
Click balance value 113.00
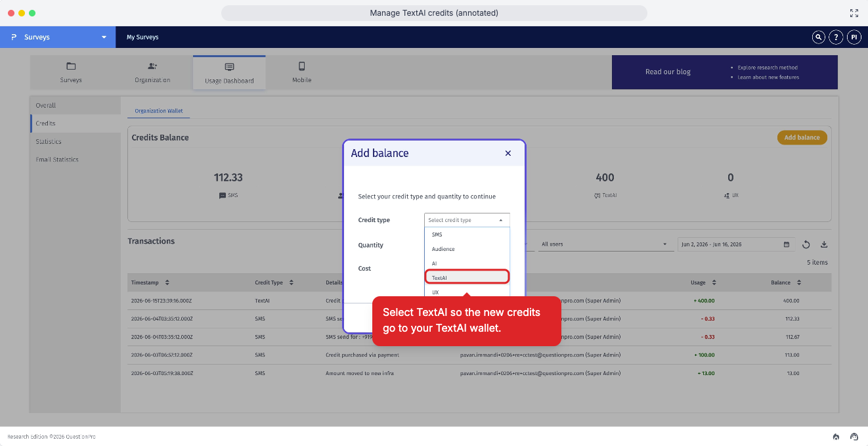pos(791,355)
